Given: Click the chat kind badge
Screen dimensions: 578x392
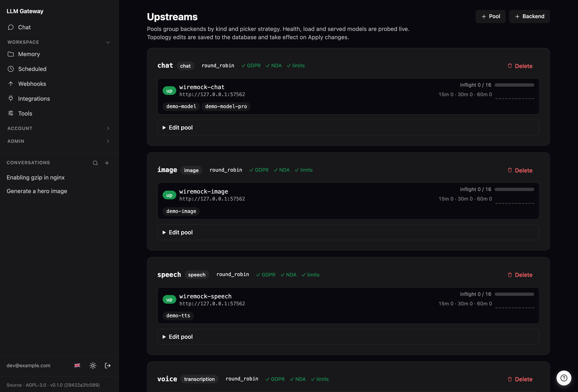Looking at the screenshot, I should click(x=185, y=66).
